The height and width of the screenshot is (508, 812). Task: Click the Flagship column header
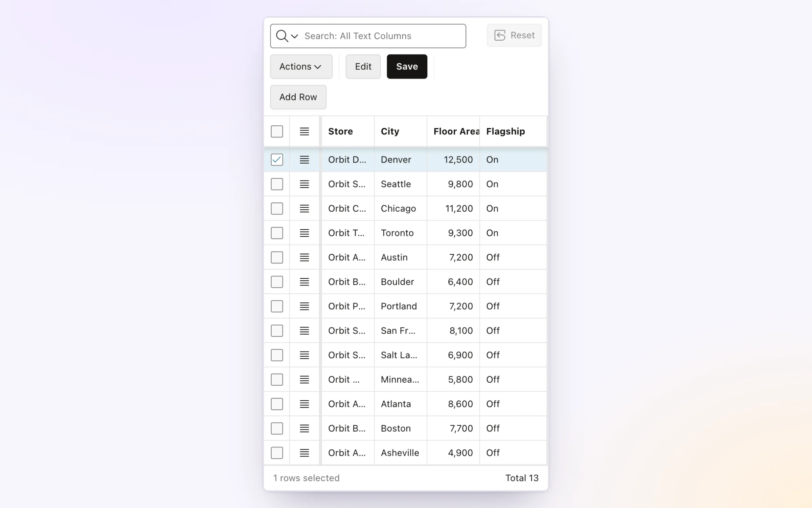tap(513, 131)
